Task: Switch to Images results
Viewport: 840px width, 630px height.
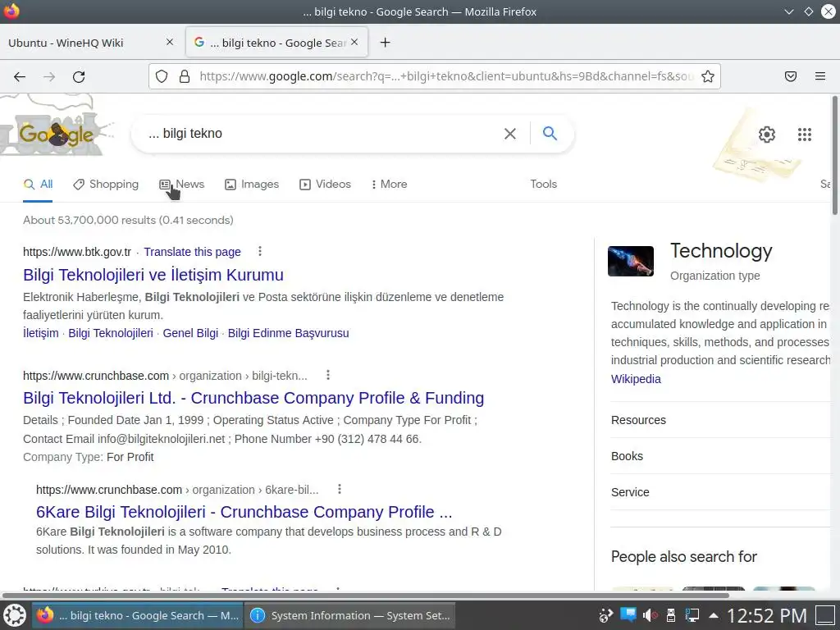Action: (x=252, y=184)
